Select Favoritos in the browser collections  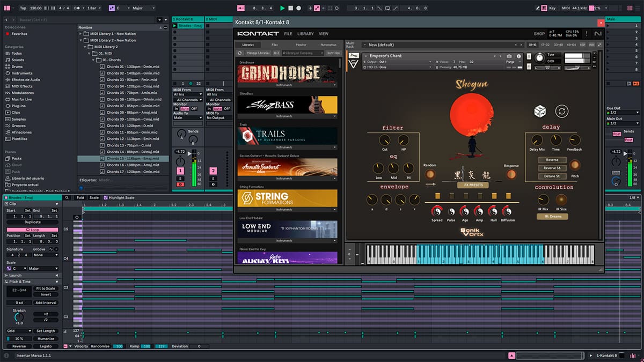point(19,33)
